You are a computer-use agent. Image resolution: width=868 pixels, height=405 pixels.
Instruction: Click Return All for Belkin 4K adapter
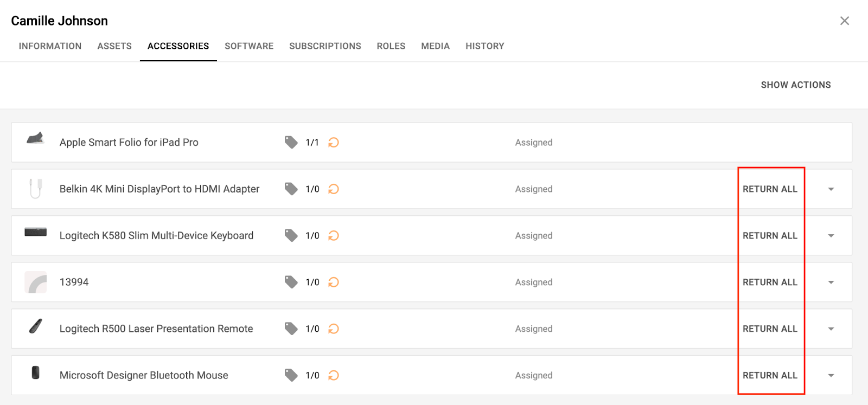tap(770, 189)
